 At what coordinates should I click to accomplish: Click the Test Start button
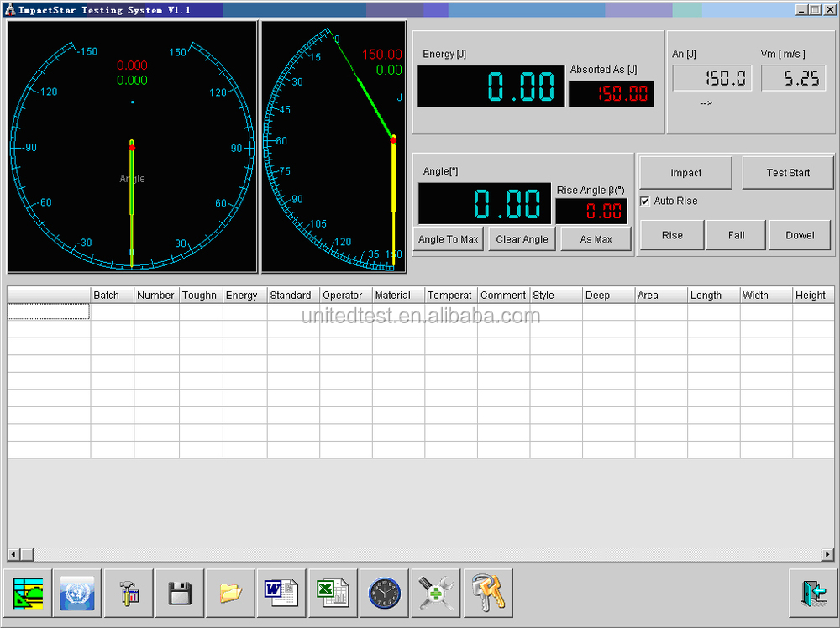tap(788, 173)
